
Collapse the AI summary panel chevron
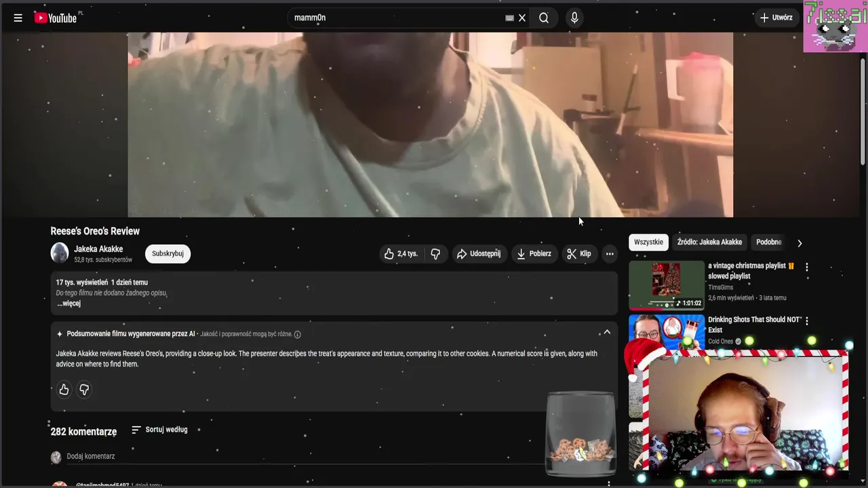tap(607, 332)
